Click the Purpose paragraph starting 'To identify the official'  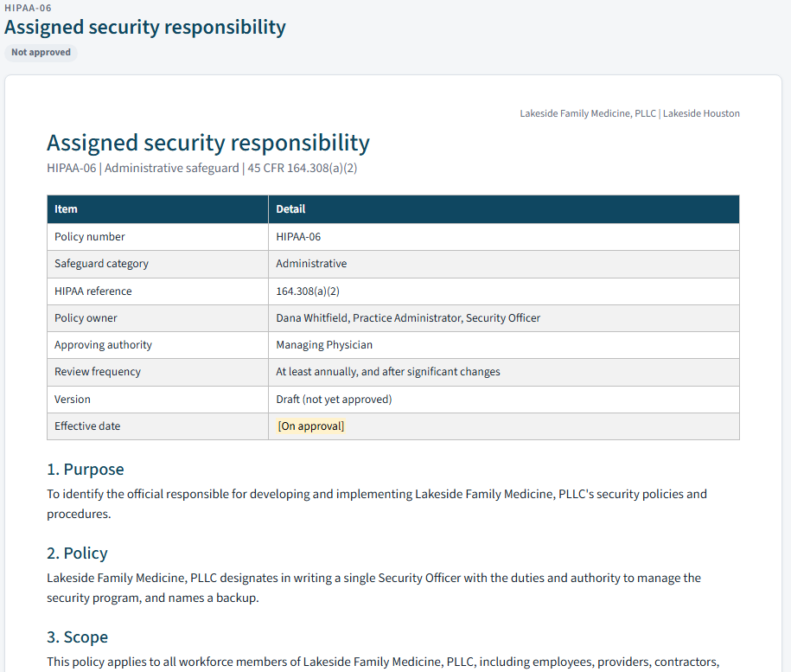pyautogui.click(x=377, y=504)
